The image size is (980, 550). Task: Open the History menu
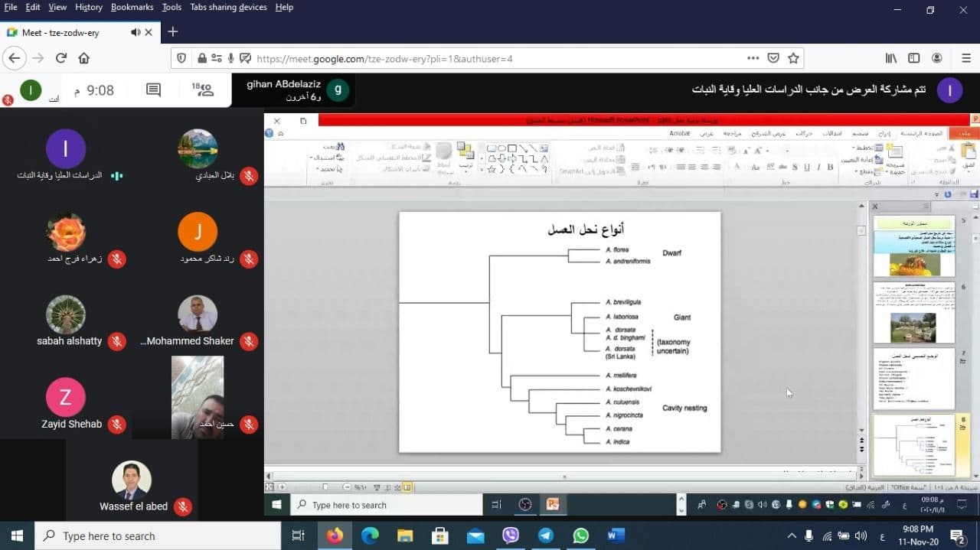[x=89, y=7]
